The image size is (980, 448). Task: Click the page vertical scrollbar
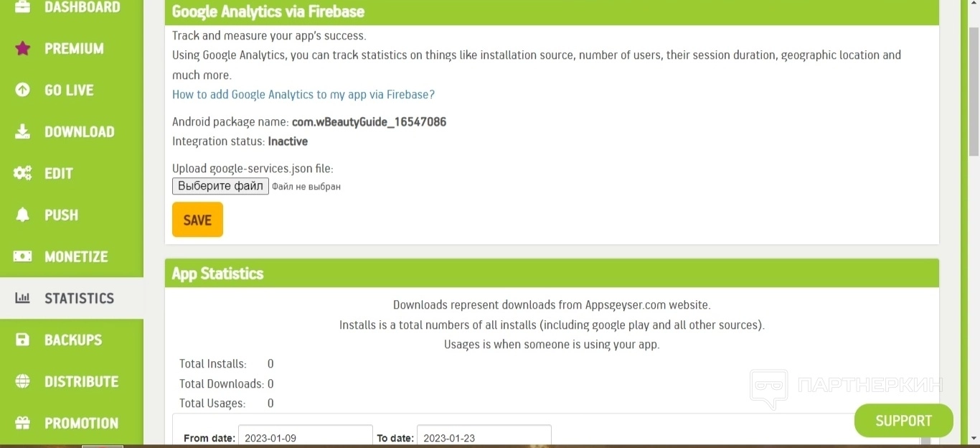974,215
